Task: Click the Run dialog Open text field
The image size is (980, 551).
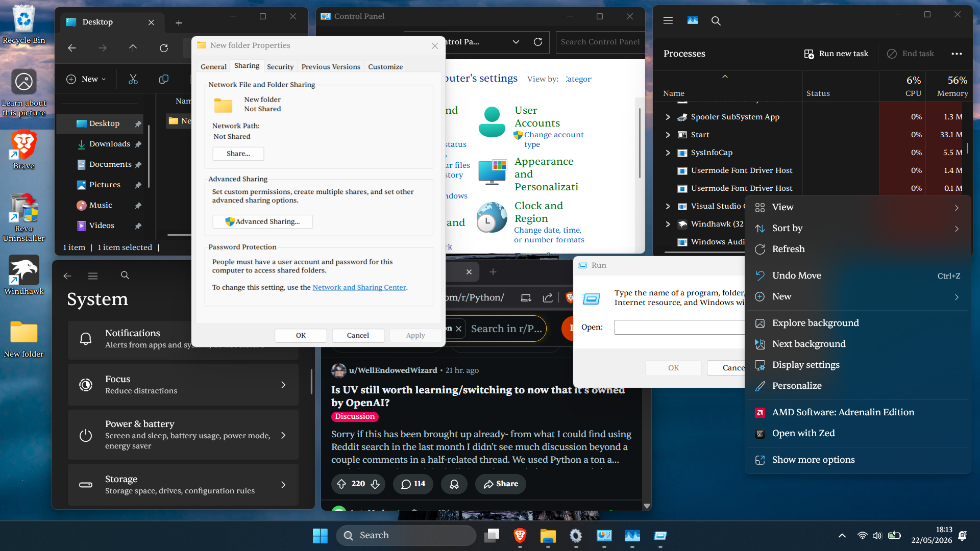Action: click(679, 327)
